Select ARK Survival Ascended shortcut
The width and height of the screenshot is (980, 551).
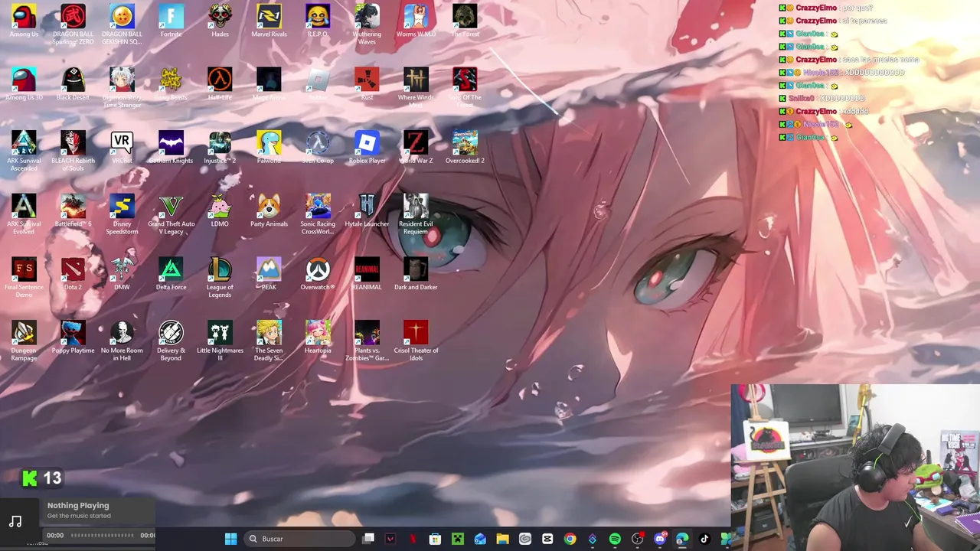pos(24,152)
